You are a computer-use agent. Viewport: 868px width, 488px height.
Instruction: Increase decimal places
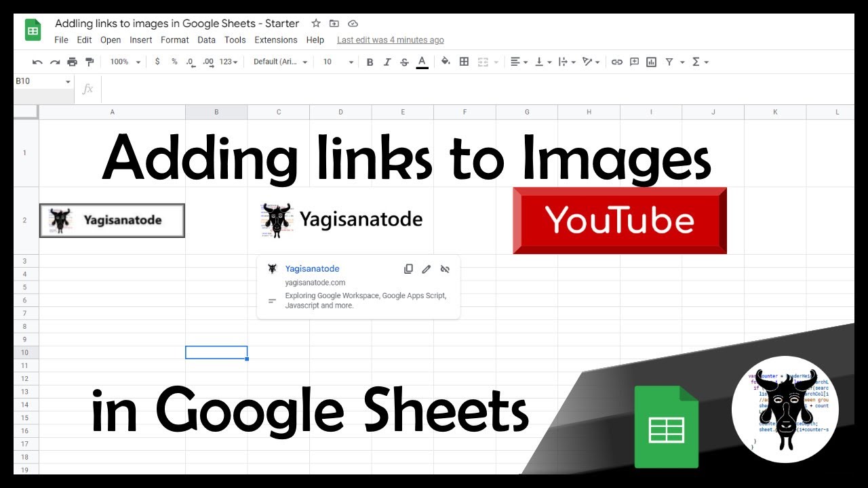click(x=208, y=62)
